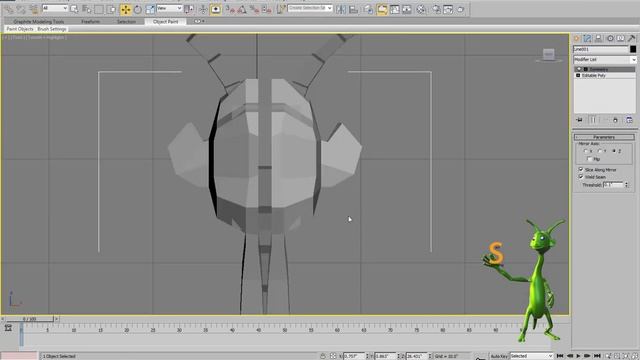
Task: Switch to Graphite Modeling Tools tab
Action: (38, 22)
